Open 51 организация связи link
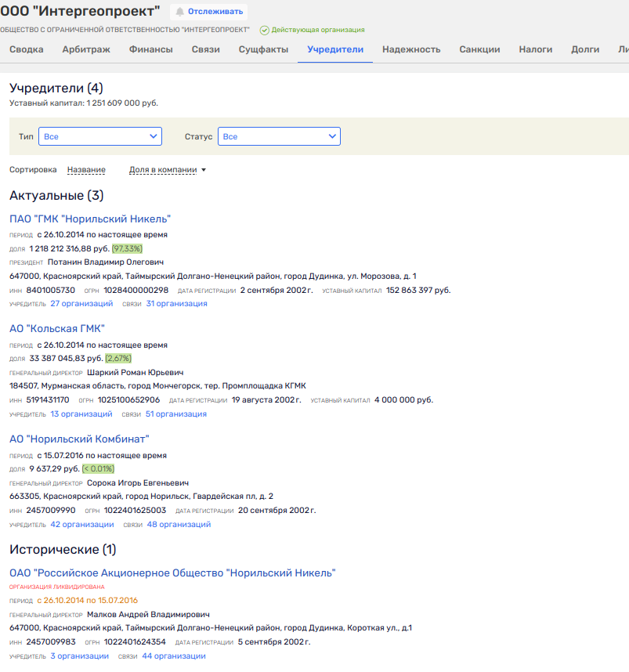The image size is (629, 672). (175, 414)
